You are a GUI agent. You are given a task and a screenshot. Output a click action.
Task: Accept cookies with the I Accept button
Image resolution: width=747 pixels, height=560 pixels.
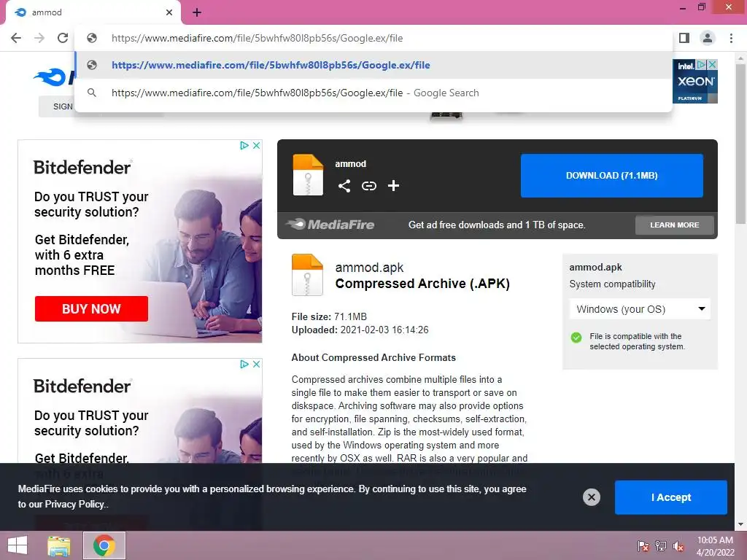coord(671,497)
